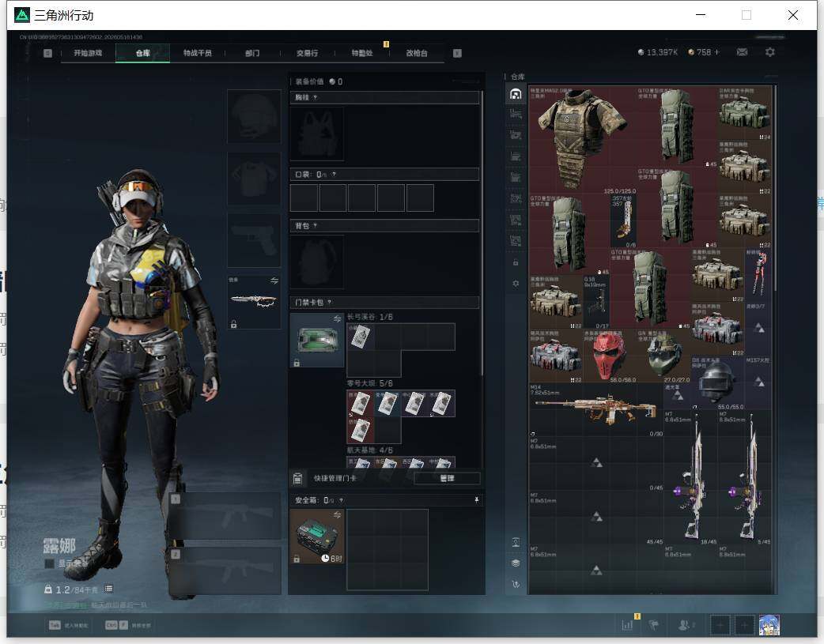Select the empty chest rig slot
The width and height of the screenshot is (824, 644).
click(317, 134)
